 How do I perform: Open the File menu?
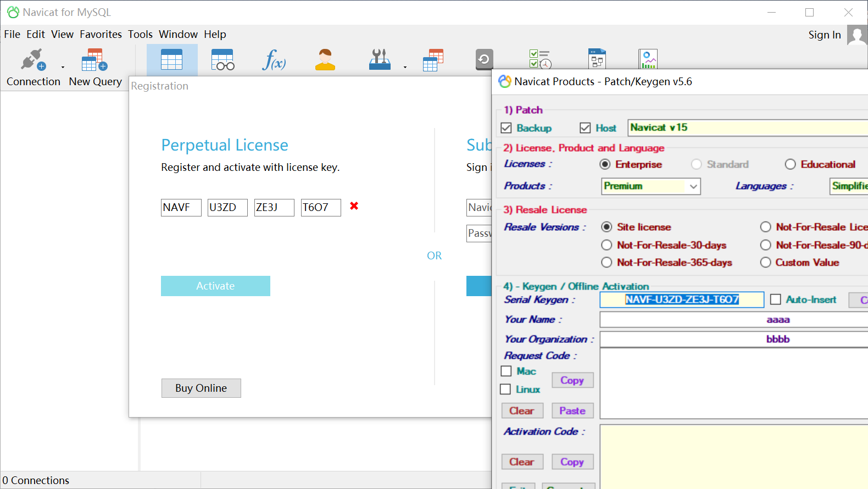point(12,34)
